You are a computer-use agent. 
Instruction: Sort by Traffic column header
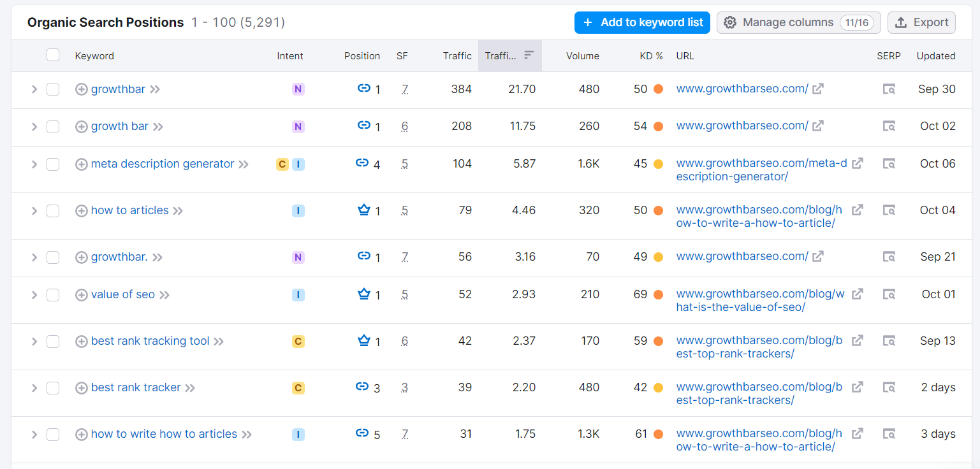(458, 56)
